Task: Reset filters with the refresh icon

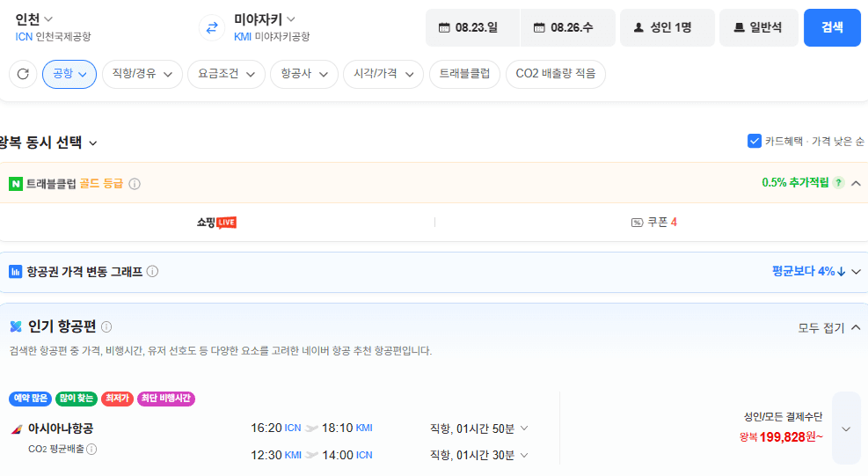Action: coord(23,74)
